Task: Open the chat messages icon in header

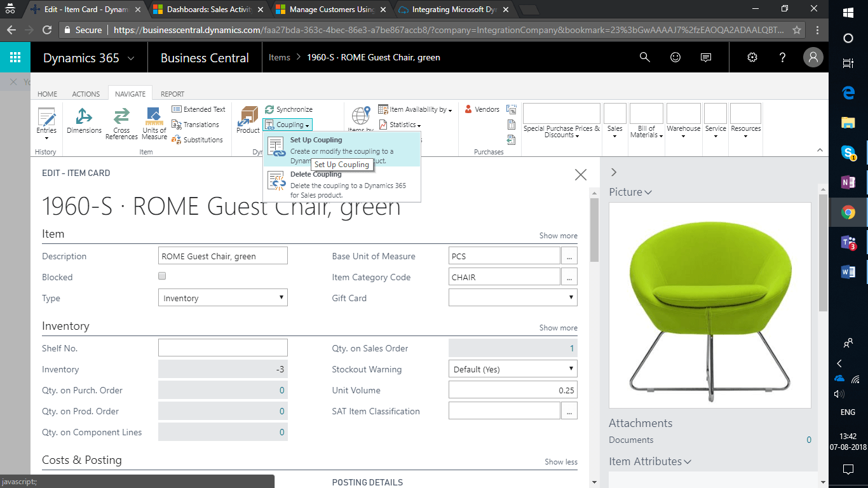Action: pos(706,57)
